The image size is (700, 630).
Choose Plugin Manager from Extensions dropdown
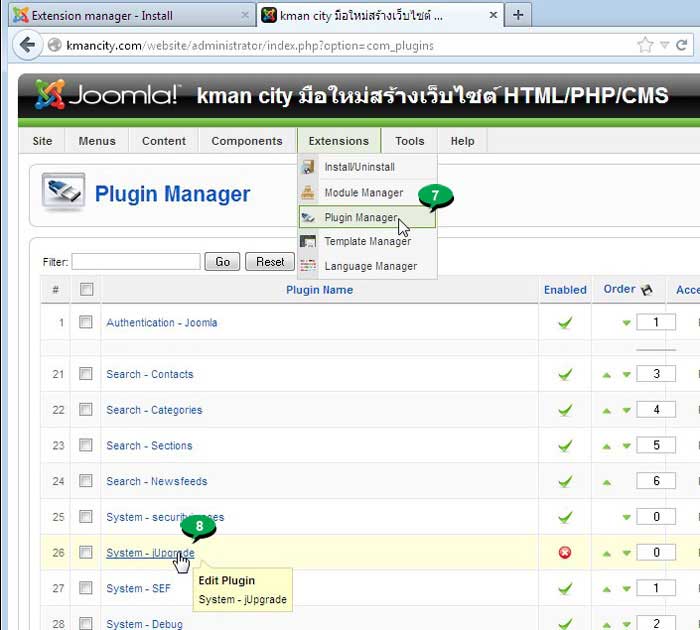pos(367,217)
